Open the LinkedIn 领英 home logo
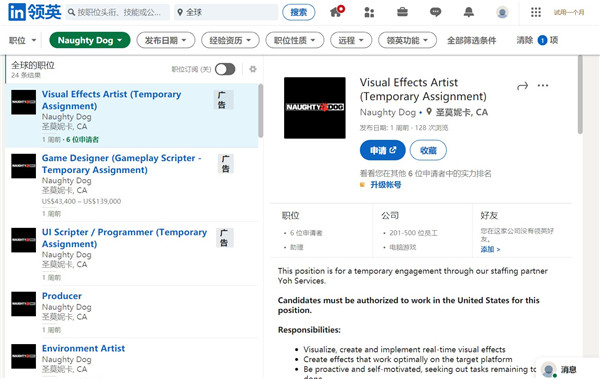 point(34,12)
